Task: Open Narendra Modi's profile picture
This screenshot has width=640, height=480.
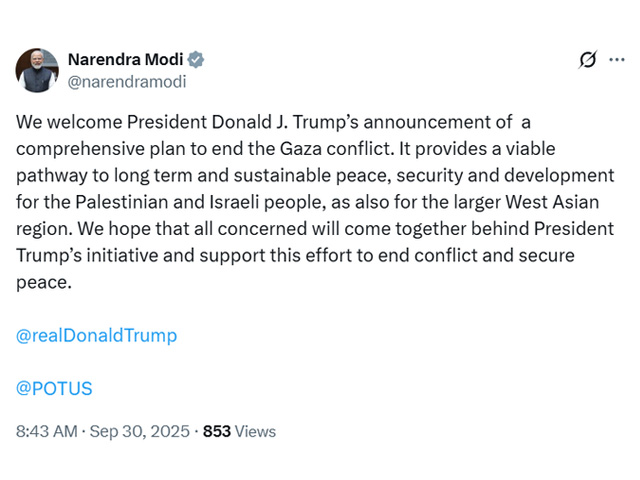Action: click(x=37, y=70)
